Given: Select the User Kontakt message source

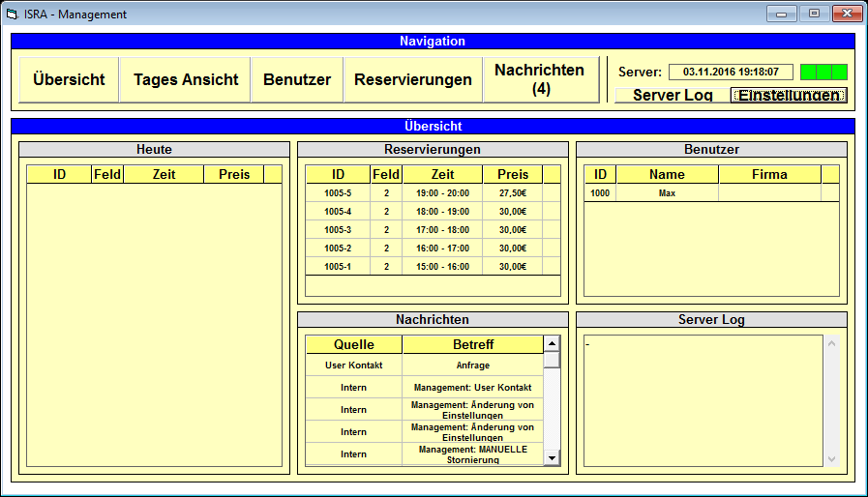Looking at the screenshot, I should [354, 365].
